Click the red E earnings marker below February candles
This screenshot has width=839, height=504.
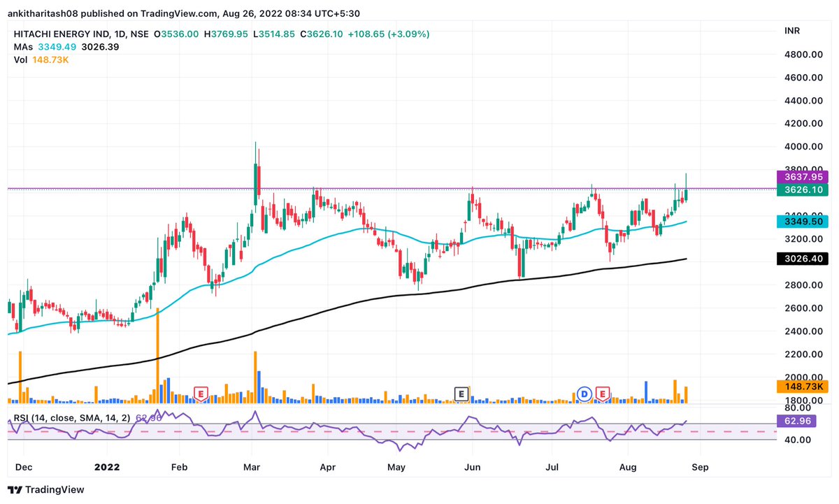pos(202,394)
